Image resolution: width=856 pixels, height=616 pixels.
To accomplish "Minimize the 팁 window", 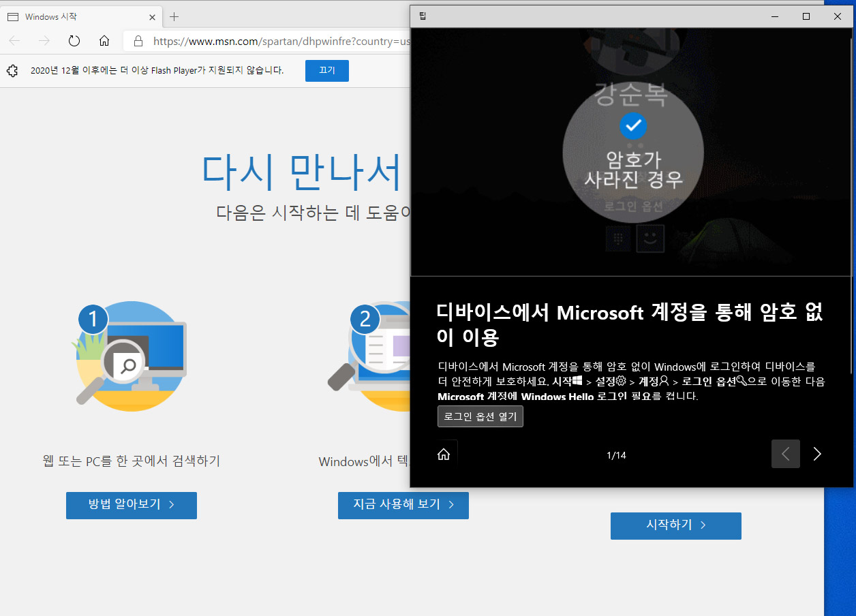I will pos(775,16).
